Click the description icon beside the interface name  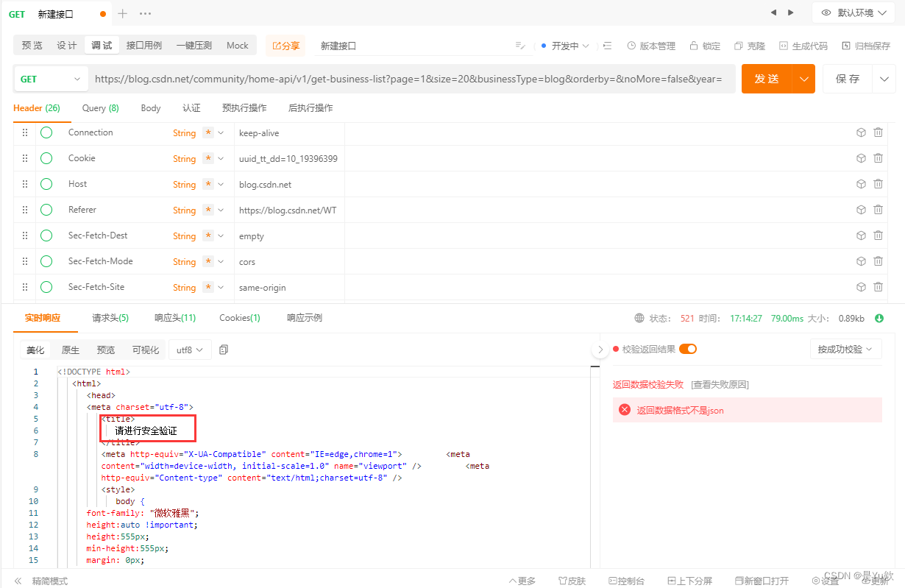(519, 46)
